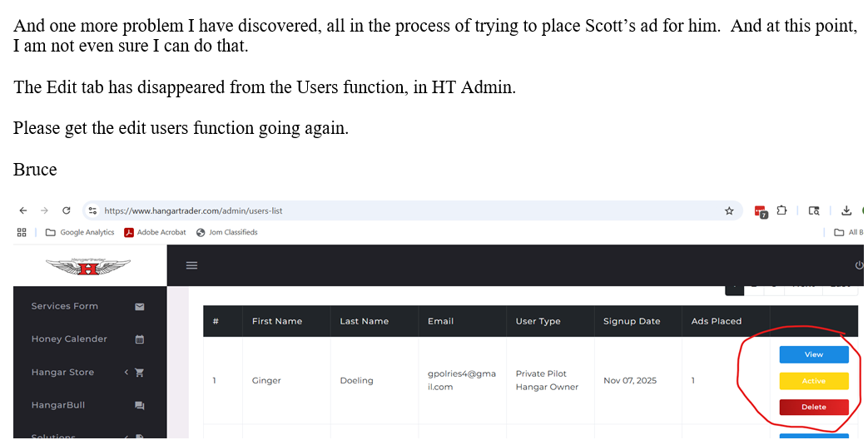868x440 pixels.
Task: Click the red extension icon with badge
Action: (760, 211)
